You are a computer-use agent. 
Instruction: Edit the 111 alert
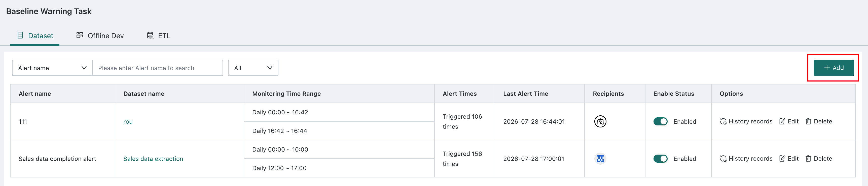(788, 121)
